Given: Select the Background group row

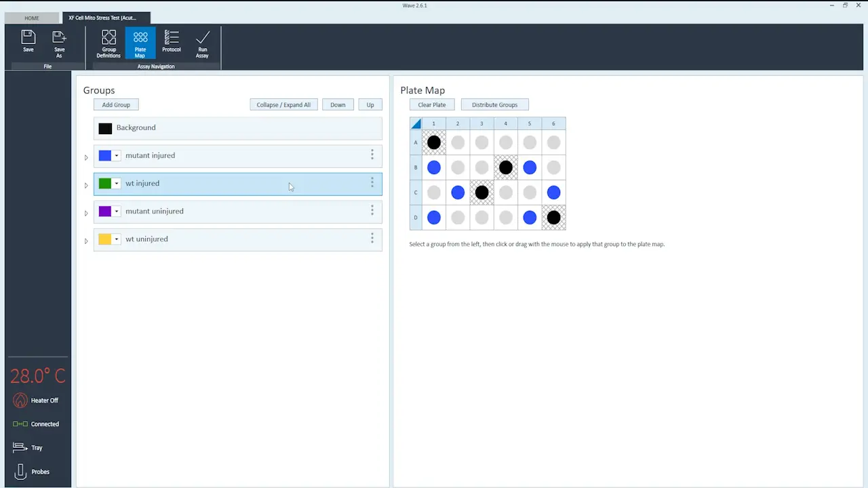Looking at the screenshot, I should [x=238, y=128].
